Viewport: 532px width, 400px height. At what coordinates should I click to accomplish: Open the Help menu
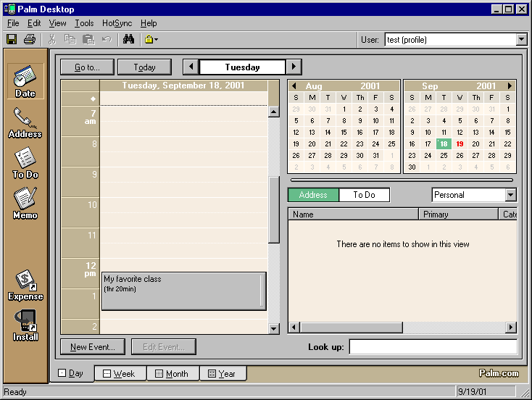pos(149,23)
